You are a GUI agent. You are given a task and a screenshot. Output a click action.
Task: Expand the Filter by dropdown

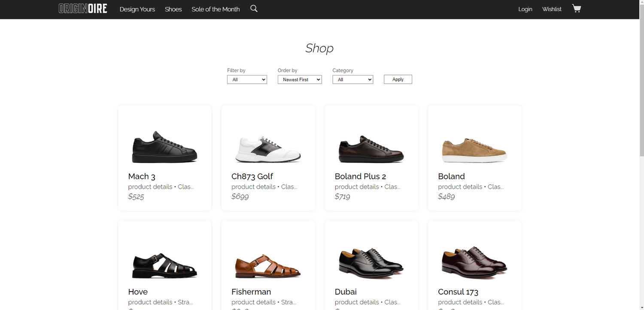coord(247,79)
